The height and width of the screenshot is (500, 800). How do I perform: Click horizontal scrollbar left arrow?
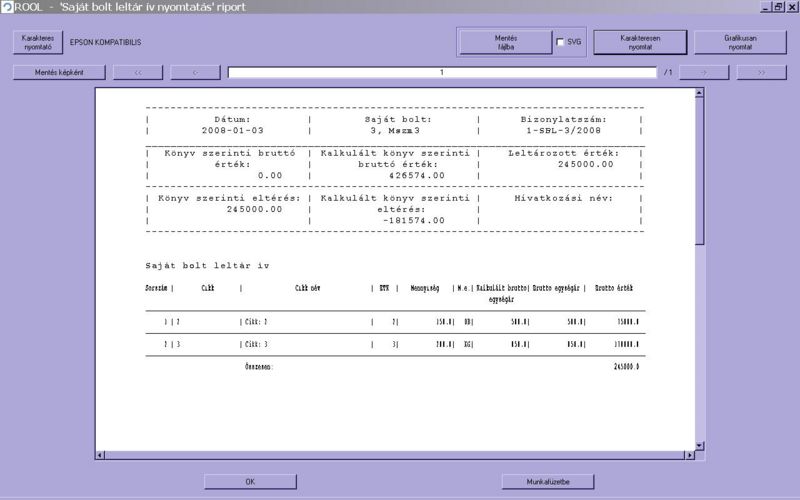[100, 456]
